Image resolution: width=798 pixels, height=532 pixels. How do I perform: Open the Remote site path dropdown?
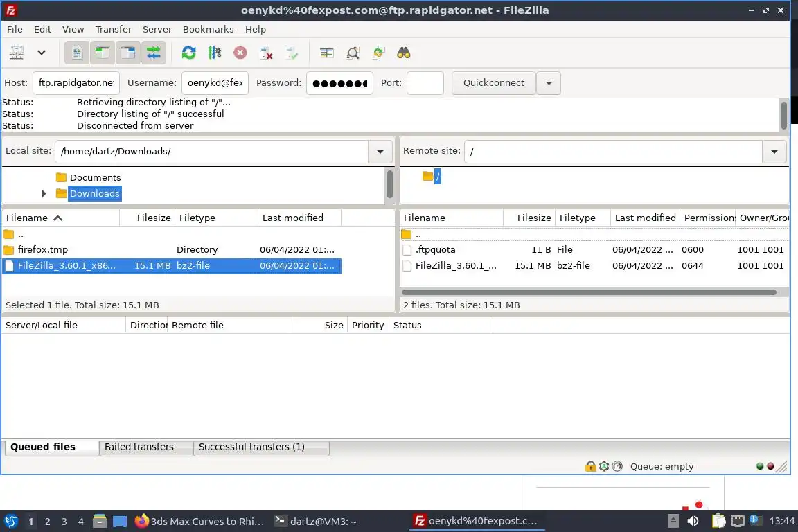point(774,151)
